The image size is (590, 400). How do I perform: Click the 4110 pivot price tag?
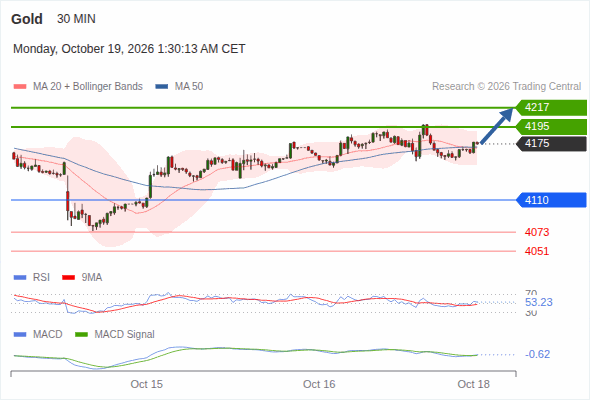pos(551,200)
